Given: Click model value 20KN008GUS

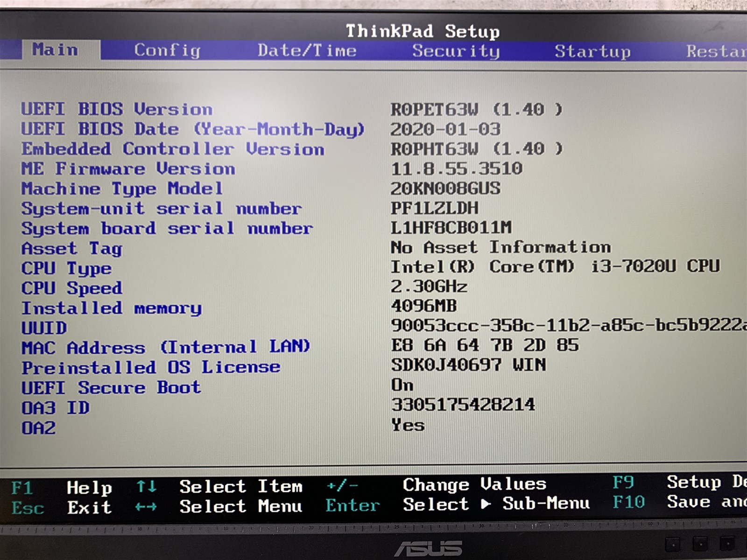Looking at the screenshot, I should click(445, 189).
